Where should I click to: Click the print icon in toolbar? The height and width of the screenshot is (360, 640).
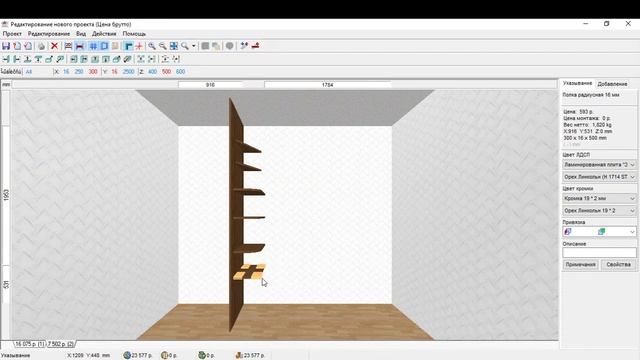pyautogui.click(x=41, y=46)
